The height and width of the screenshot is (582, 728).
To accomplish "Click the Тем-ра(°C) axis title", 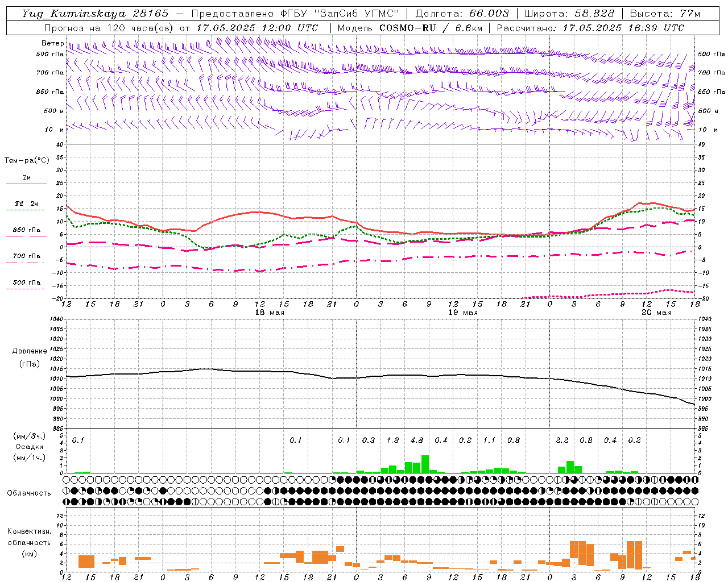I will pyautogui.click(x=27, y=161).
